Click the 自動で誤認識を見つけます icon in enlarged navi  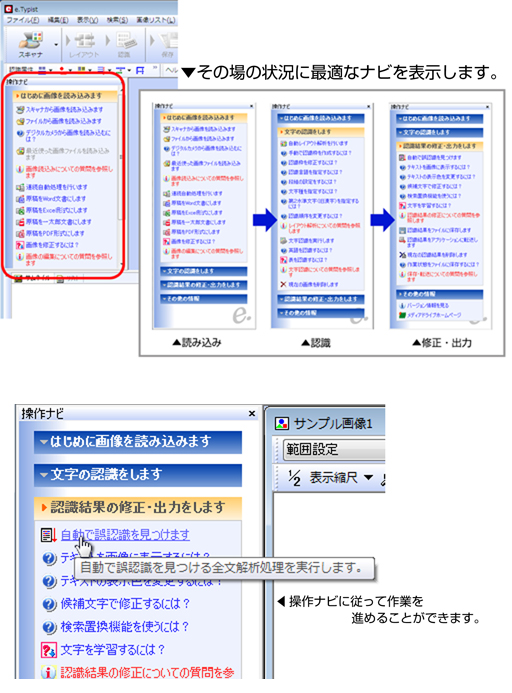tap(48, 535)
